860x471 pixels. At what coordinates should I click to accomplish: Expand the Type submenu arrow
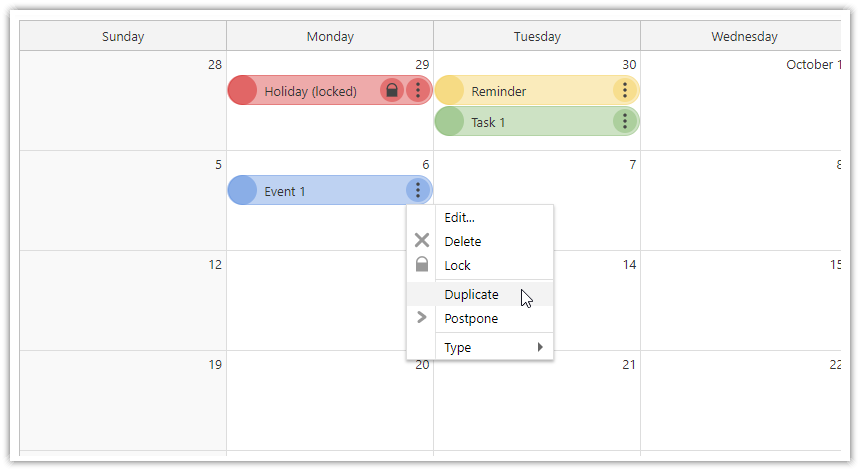tap(540, 347)
